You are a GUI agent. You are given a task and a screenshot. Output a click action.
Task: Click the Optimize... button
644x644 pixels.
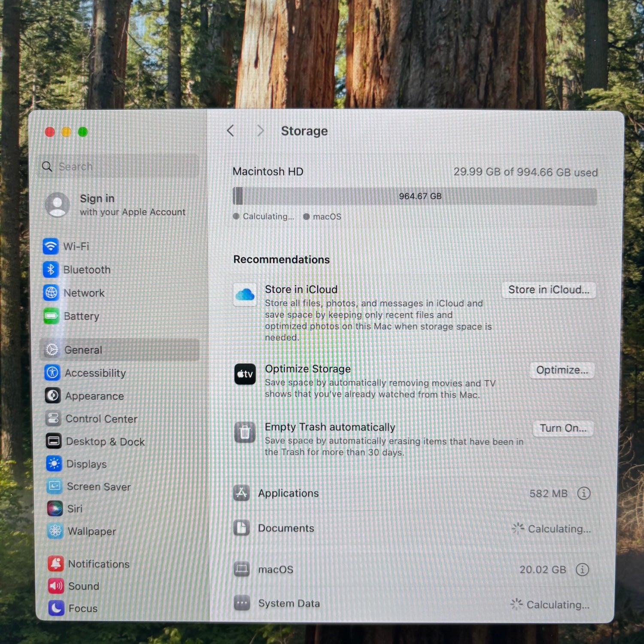coord(562,370)
